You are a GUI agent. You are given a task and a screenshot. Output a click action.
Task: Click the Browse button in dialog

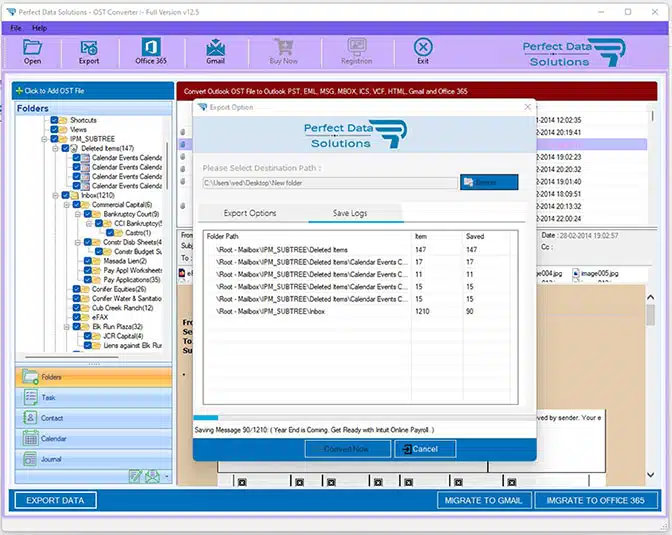(x=489, y=182)
